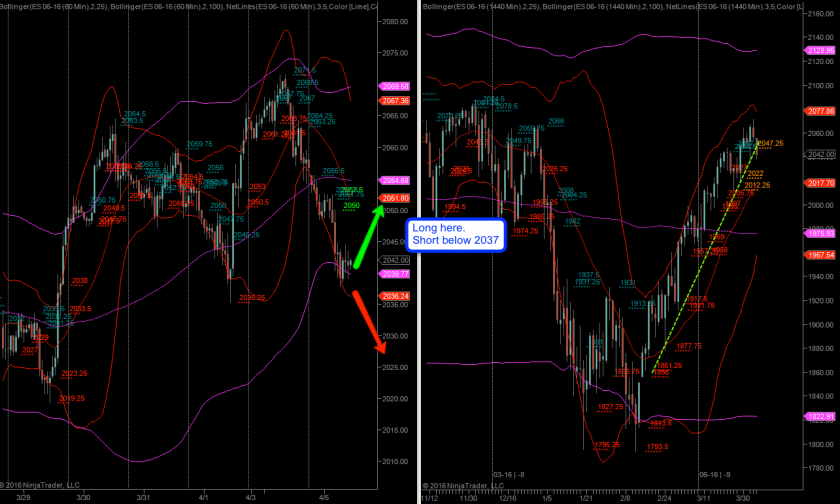Click the red 2019.25 net line label

tap(71, 398)
